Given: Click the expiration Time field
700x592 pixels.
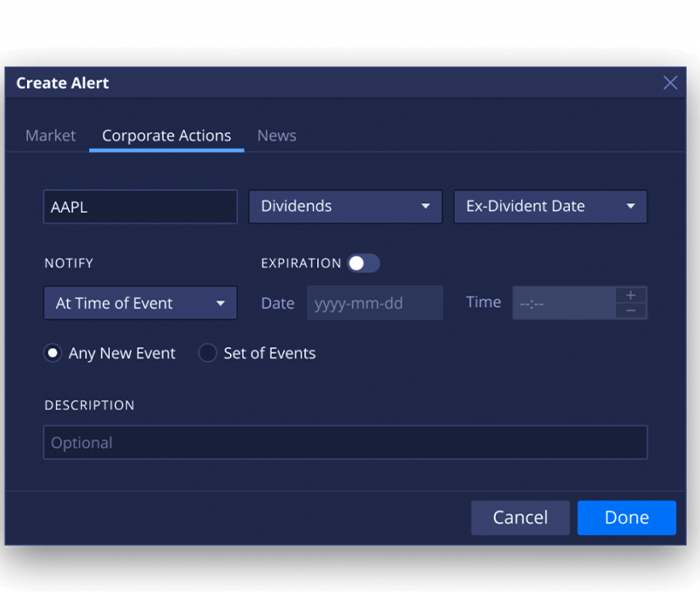Looking at the screenshot, I should tap(563, 303).
